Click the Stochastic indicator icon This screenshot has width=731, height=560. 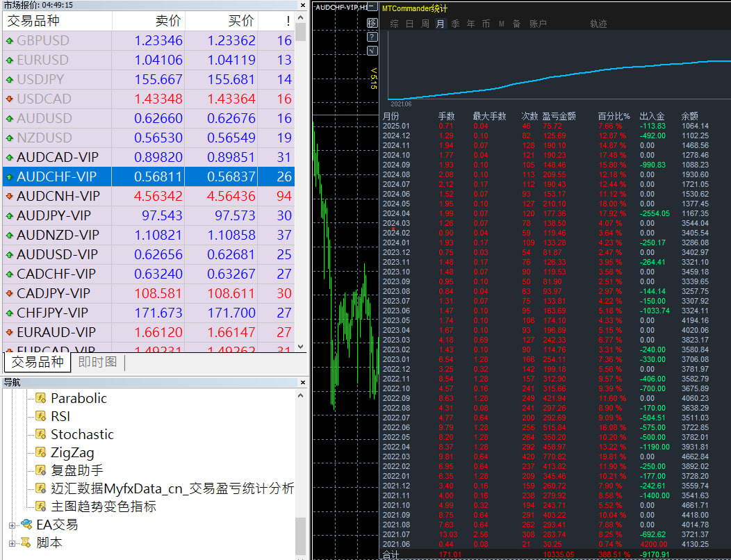[x=41, y=434]
